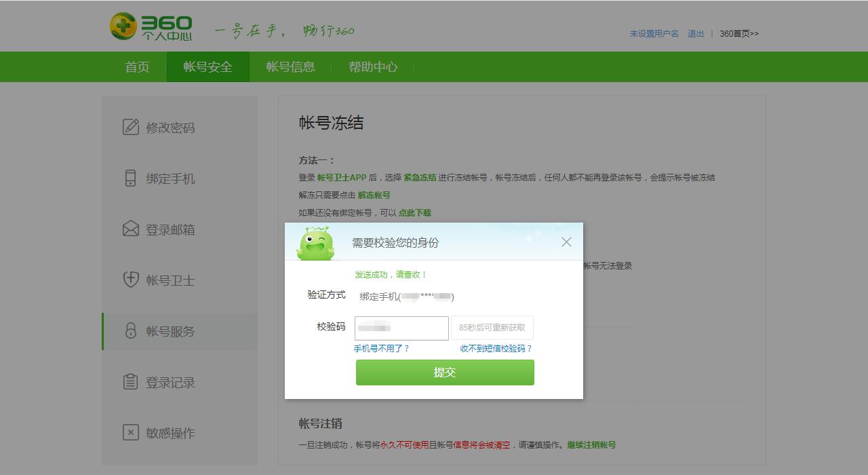
Task: Click the green 提交 submit button
Action: coord(445,372)
